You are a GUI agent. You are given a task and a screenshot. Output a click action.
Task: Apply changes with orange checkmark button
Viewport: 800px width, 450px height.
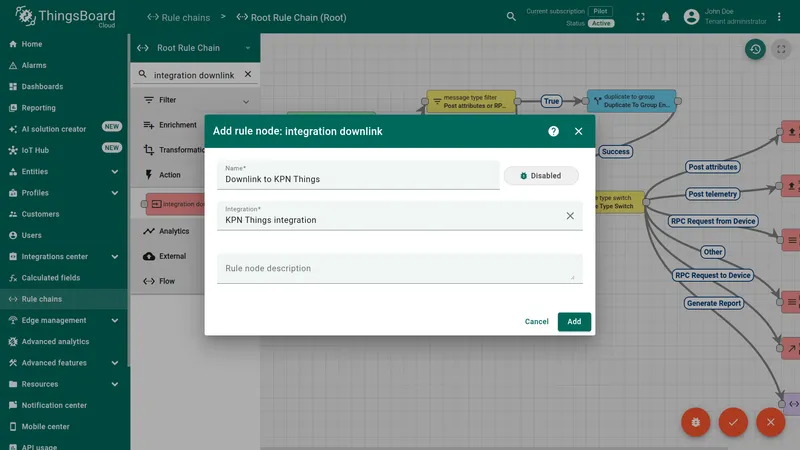[x=733, y=422]
